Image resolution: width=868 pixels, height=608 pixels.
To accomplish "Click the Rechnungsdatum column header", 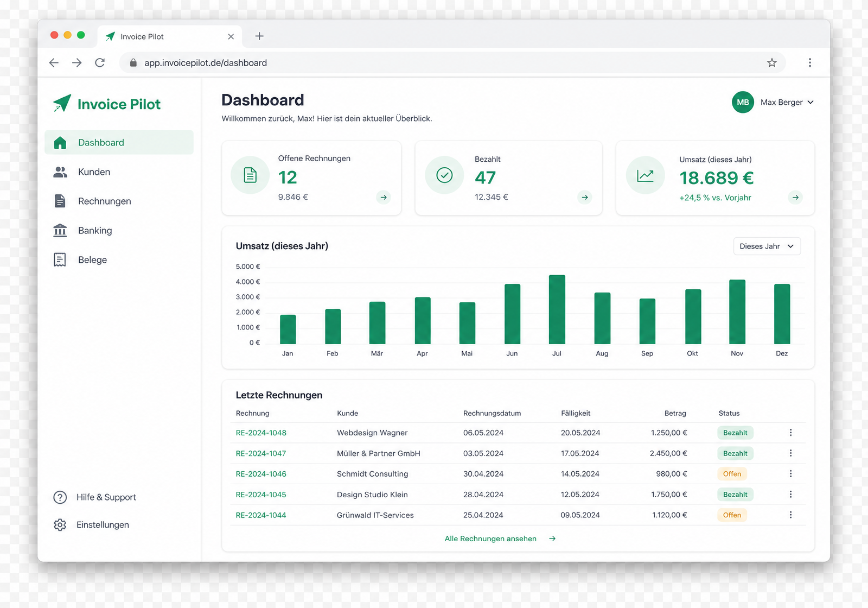I will [492, 413].
